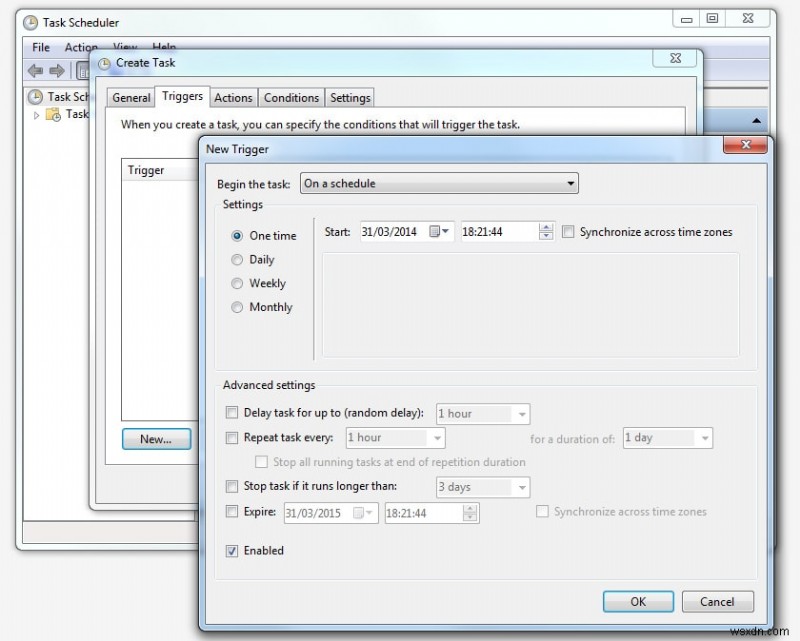This screenshot has width=800, height=641.
Task: Maximize the Task Scheduler window
Action: tap(712, 19)
